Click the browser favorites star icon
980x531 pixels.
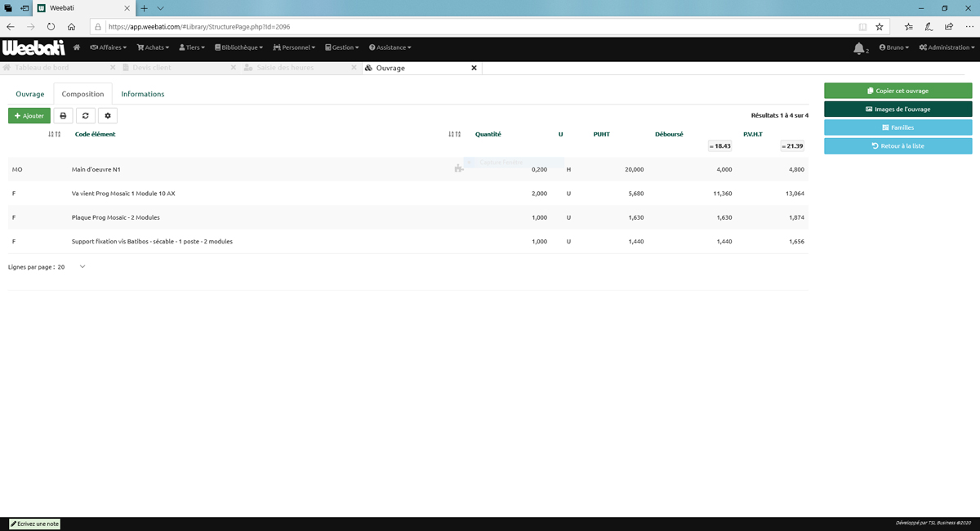tap(880, 27)
